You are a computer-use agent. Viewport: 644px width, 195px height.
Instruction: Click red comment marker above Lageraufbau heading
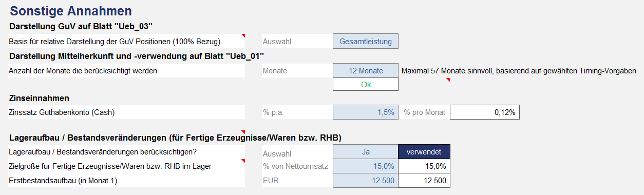click(x=243, y=132)
